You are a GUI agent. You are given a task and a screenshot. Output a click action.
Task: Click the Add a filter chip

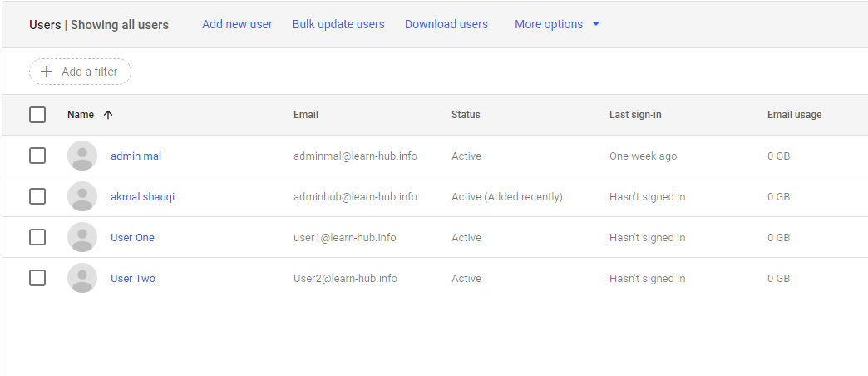coord(81,72)
